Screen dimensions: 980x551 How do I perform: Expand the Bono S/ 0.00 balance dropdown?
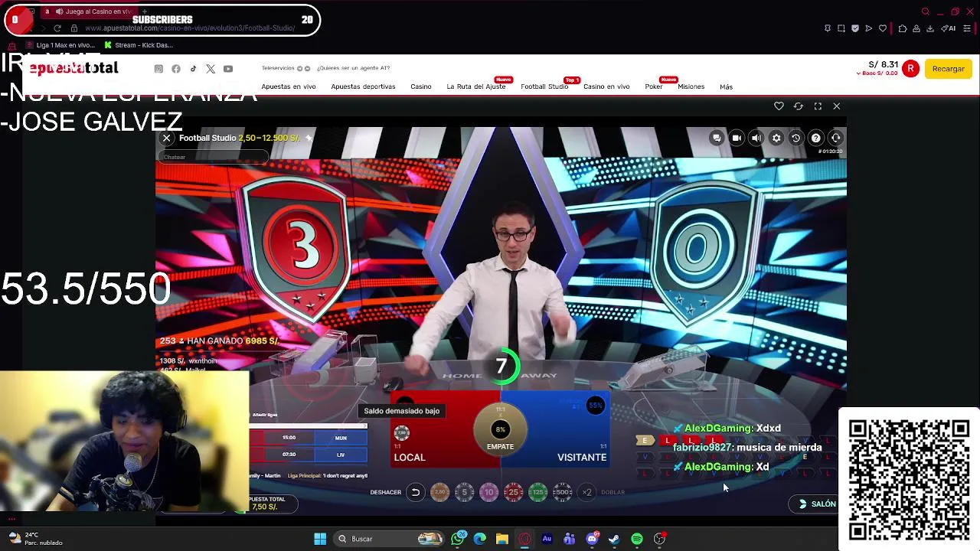click(877, 73)
